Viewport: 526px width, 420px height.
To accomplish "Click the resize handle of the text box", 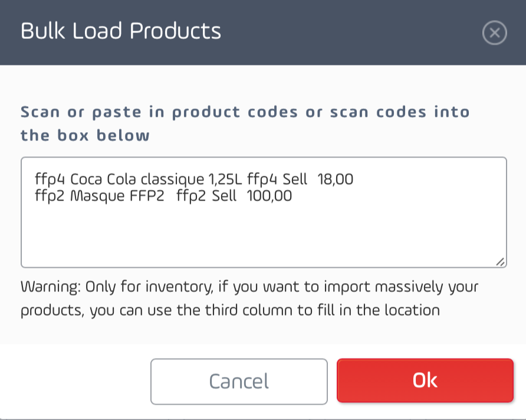I will coord(500,262).
